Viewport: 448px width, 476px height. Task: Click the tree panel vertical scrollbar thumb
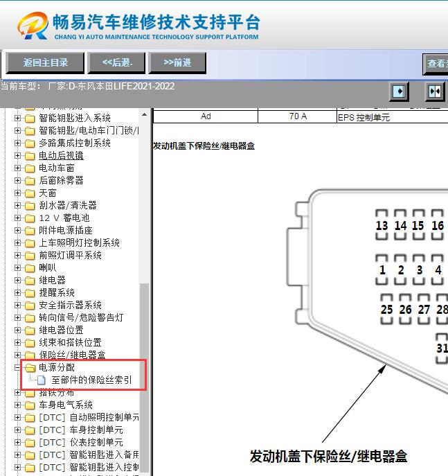pyautogui.click(x=145, y=376)
